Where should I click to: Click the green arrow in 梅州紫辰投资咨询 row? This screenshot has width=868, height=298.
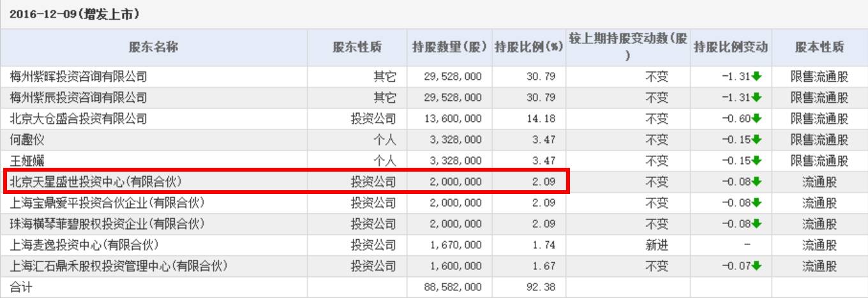(757, 98)
